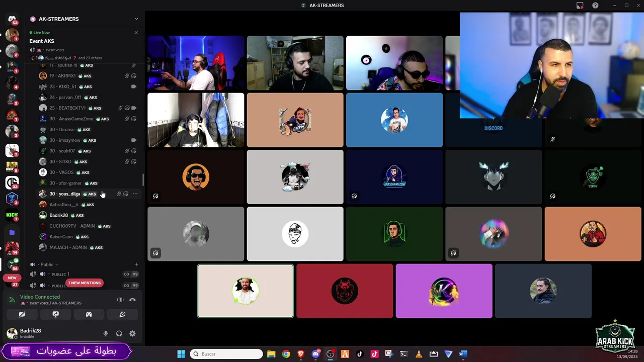Share your screen
The image size is (644, 362).
coord(55,315)
